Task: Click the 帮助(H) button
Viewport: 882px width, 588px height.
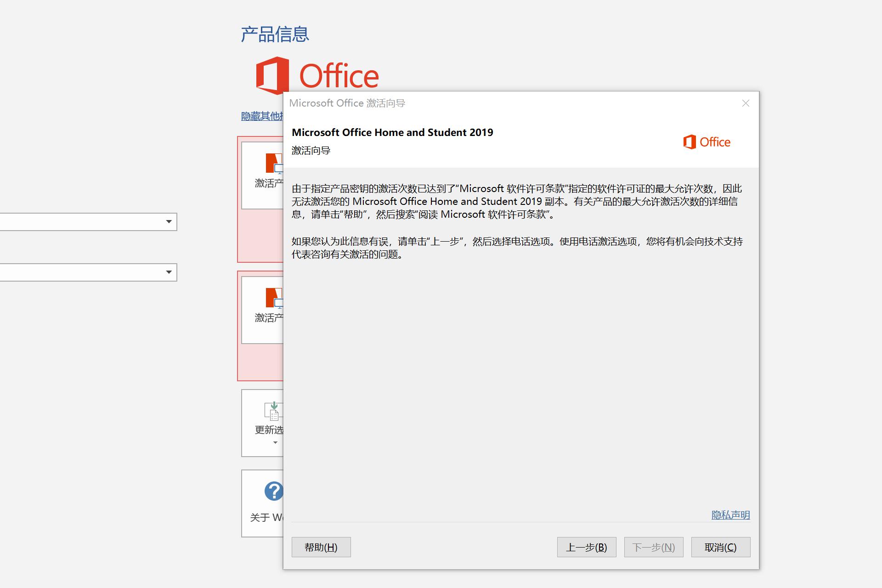Action: 321,547
